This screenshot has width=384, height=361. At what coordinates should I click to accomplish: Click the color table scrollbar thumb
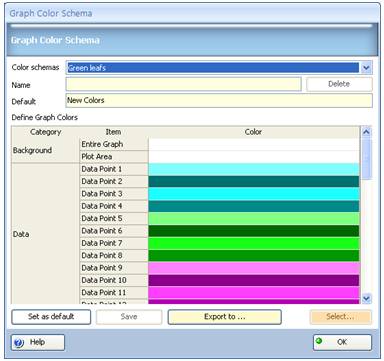pos(366,158)
